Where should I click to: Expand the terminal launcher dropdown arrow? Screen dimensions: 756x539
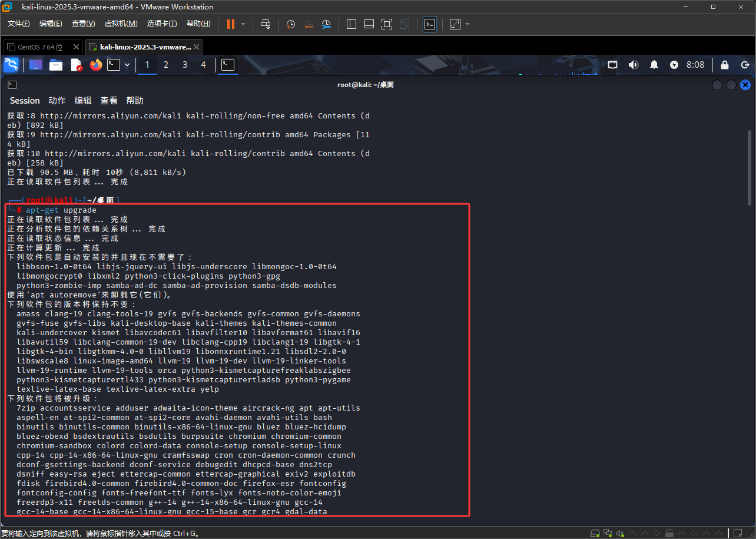pos(127,65)
